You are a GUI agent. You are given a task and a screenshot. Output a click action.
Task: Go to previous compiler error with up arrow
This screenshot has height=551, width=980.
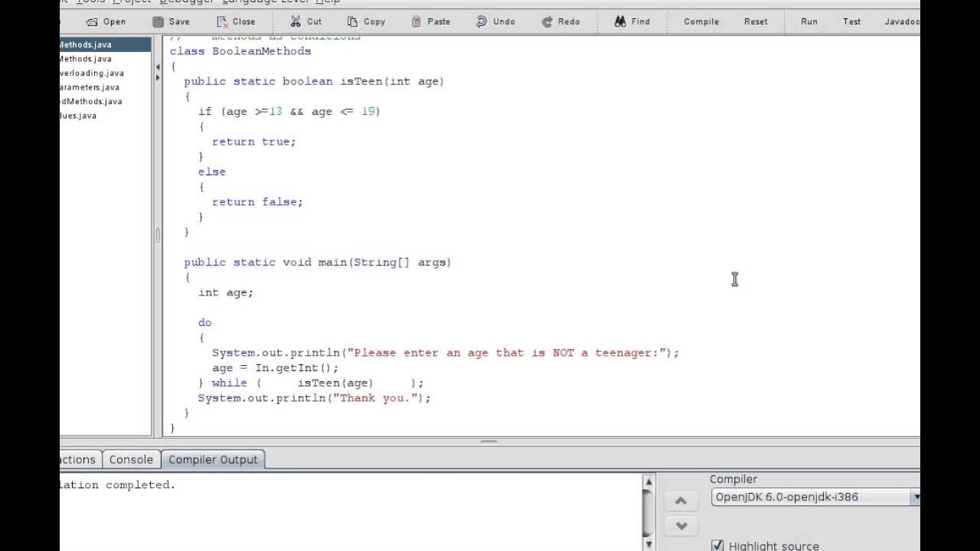click(681, 501)
